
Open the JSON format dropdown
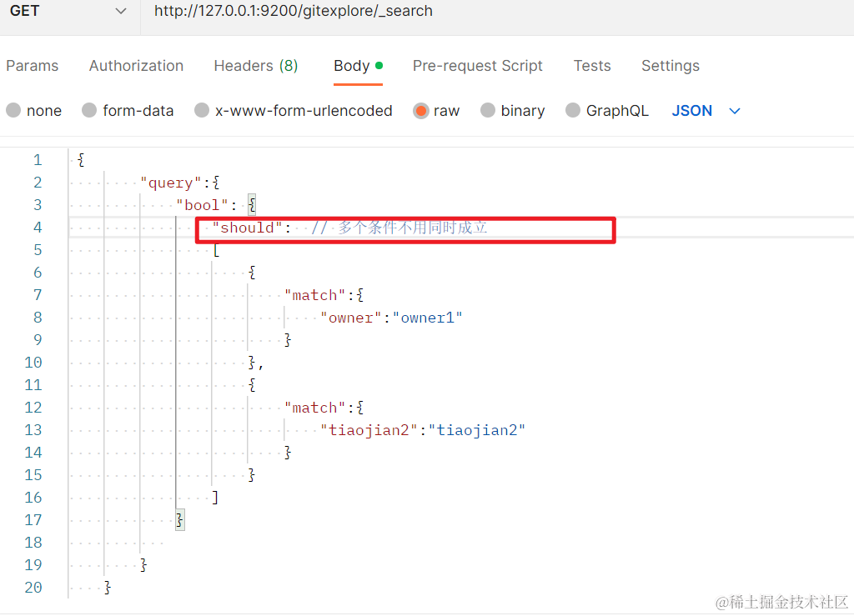(x=706, y=111)
